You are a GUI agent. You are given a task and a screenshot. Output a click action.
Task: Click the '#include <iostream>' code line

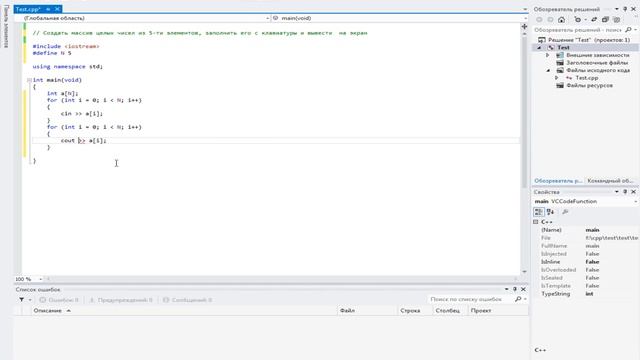pyautogui.click(x=66, y=47)
